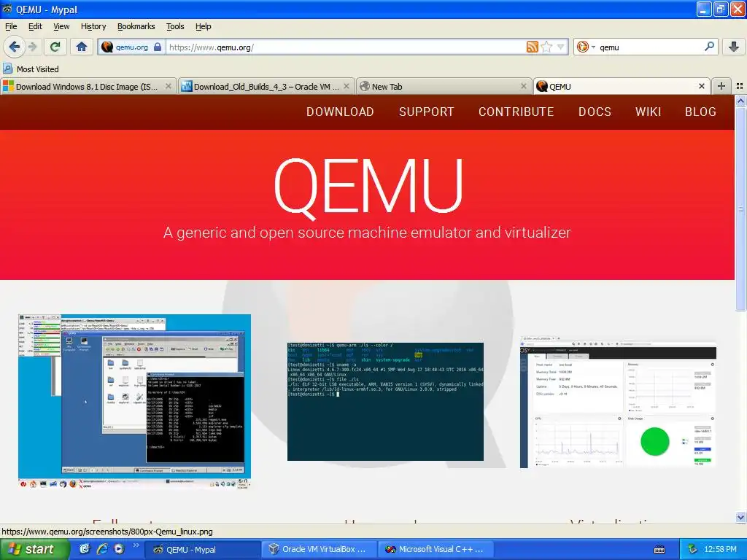
Task: Open the ReactOS desktop screenshot thumbnail
Action: 134,402
